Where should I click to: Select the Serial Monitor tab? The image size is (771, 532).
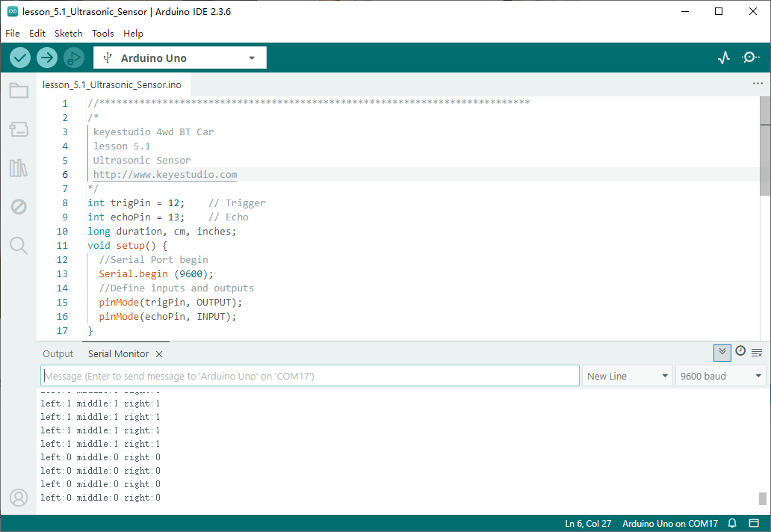[x=118, y=354]
